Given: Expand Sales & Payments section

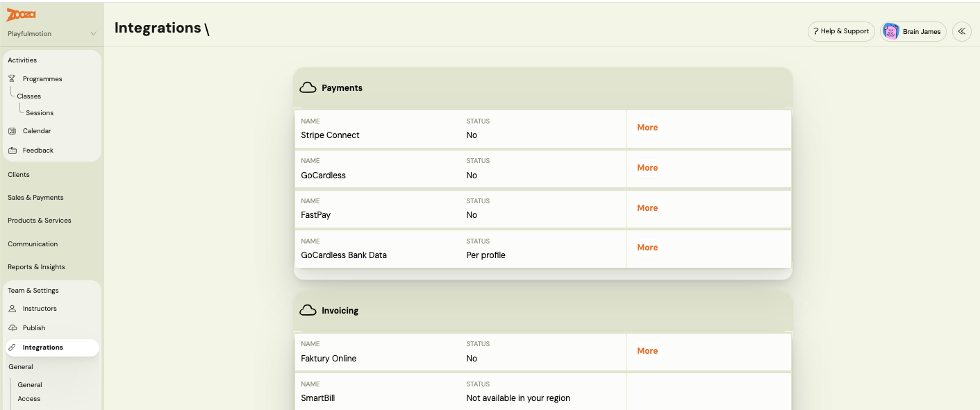Looking at the screenshot, I should (35, 197).
